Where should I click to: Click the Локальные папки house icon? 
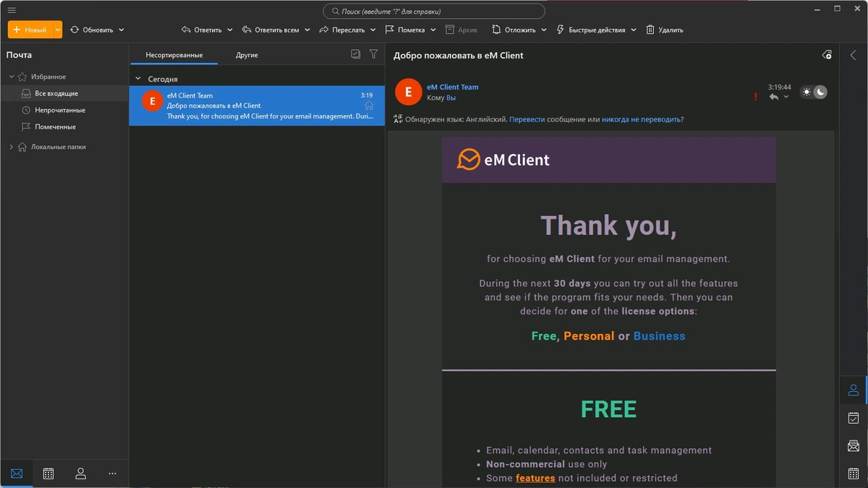(22, 147)
